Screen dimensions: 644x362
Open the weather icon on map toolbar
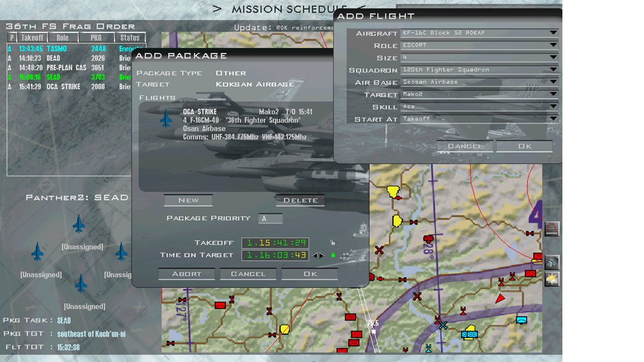pos(552,279)
